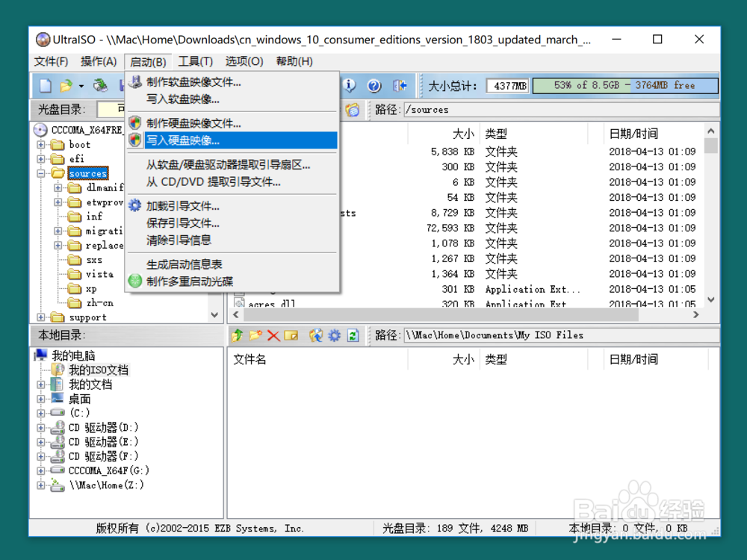The width and height of the screenshot is (747, 560).
Task: Open the 操作(A) menu
Action: 99,61
